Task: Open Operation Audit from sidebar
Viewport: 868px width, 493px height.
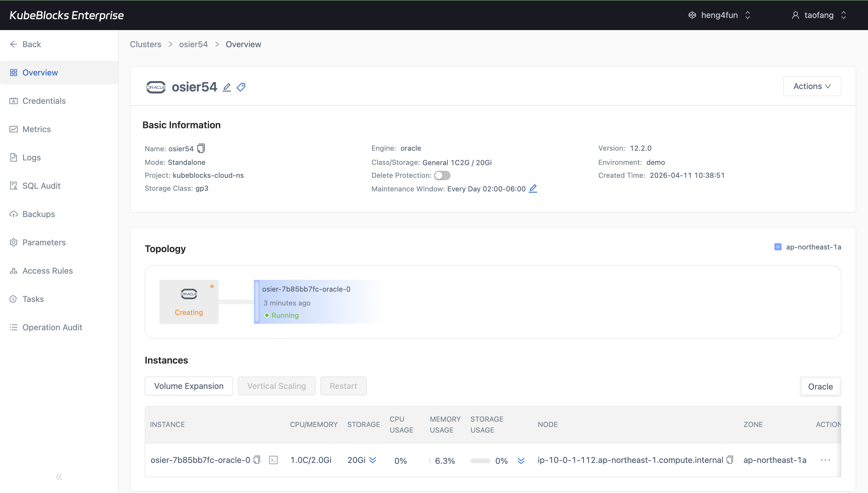Action: click(x=52, y=327)
